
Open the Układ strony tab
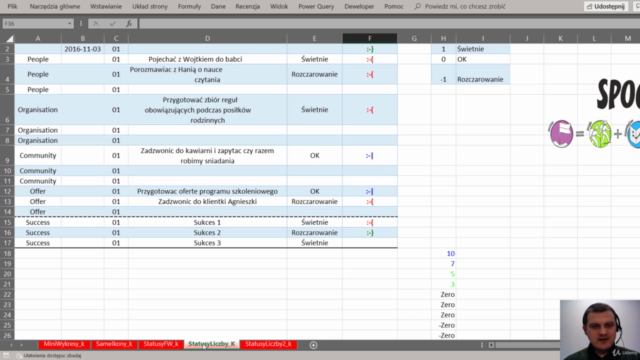150,7
